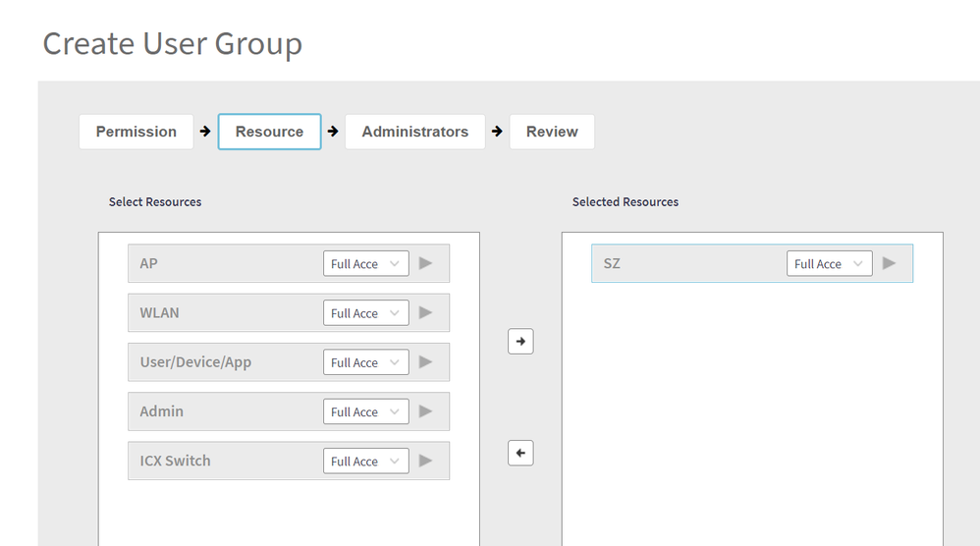Select the Resource step tab
The width and height of the screenshot is (980, 546).
pos(269,132)
